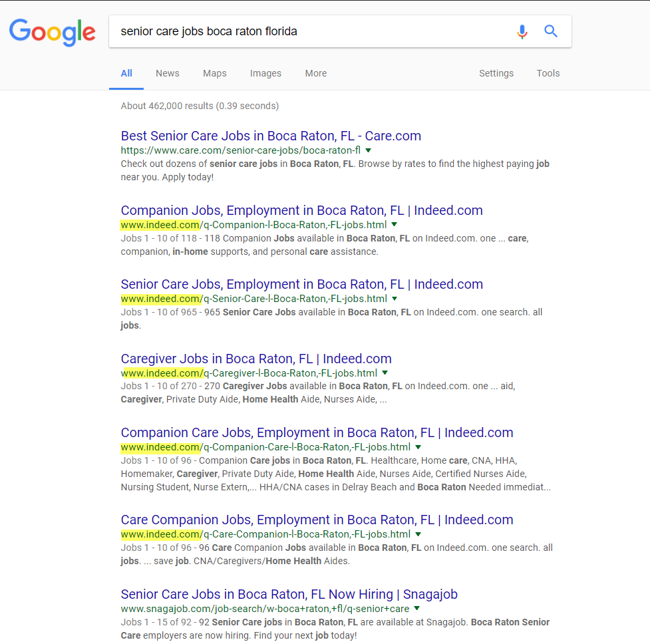Click the snagajob.com/job-search green URL
Viewport: 650px width, 644px height.
click(265, 609)
